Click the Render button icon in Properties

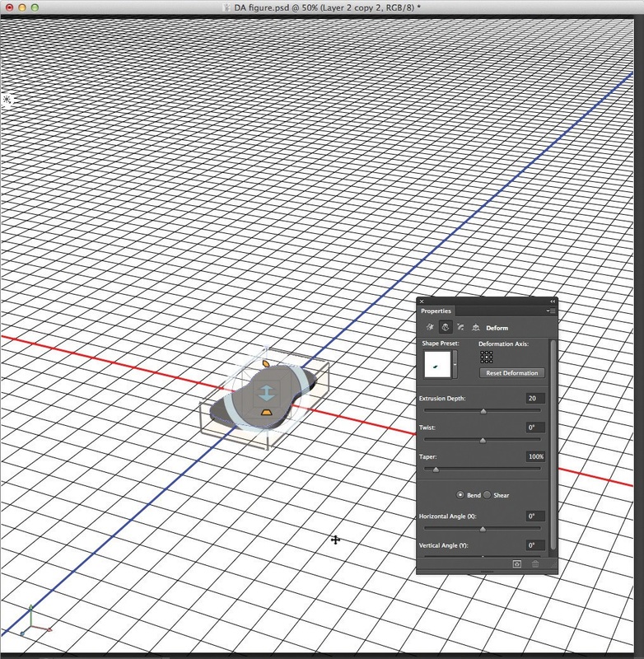[517, 564]
